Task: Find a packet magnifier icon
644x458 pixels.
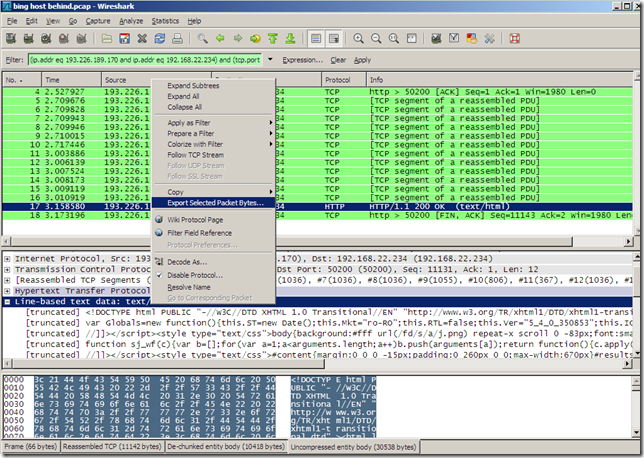Action: 202,39
